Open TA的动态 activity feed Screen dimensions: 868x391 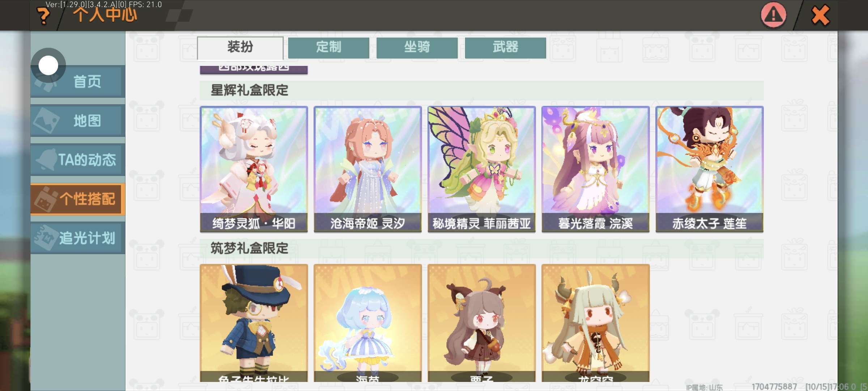(78, 160)
